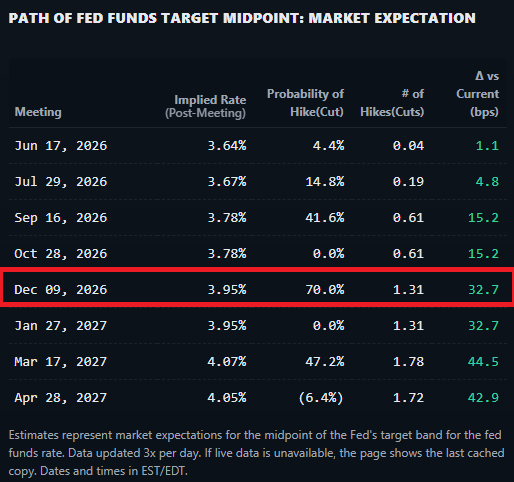Select the Oct 28, 2026 meeting row
This screenshot has height=482, width=514.
257,254
